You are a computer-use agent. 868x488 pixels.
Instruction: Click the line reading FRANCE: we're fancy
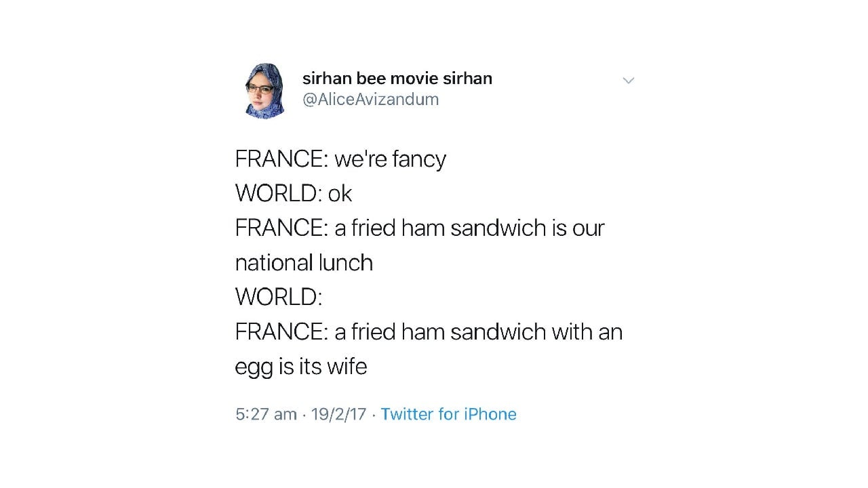(340, 159)
